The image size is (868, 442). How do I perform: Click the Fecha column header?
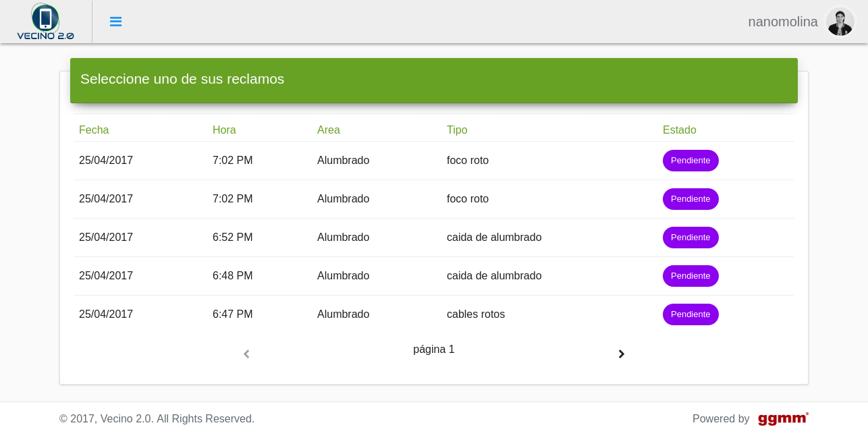click(x=94, y=130)
